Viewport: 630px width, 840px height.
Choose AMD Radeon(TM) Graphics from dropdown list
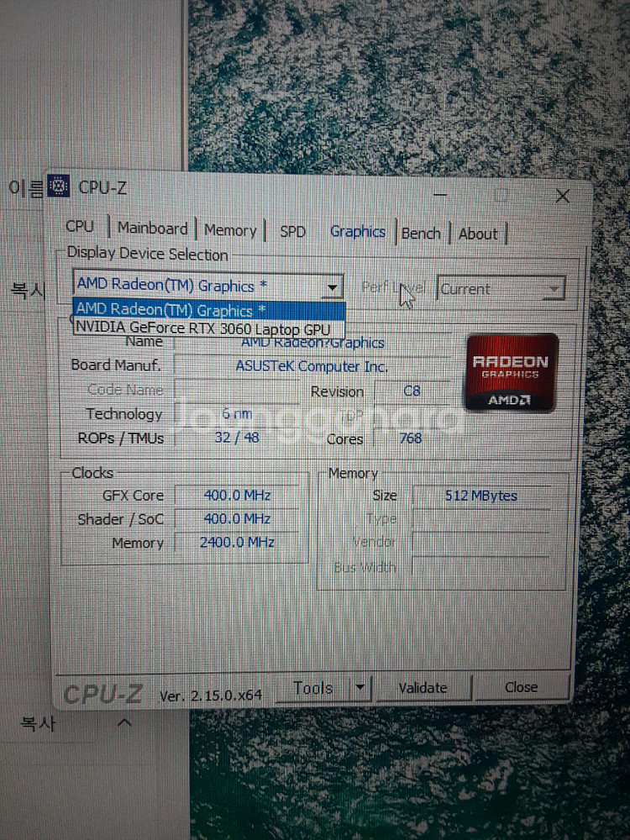pos(209,310)
